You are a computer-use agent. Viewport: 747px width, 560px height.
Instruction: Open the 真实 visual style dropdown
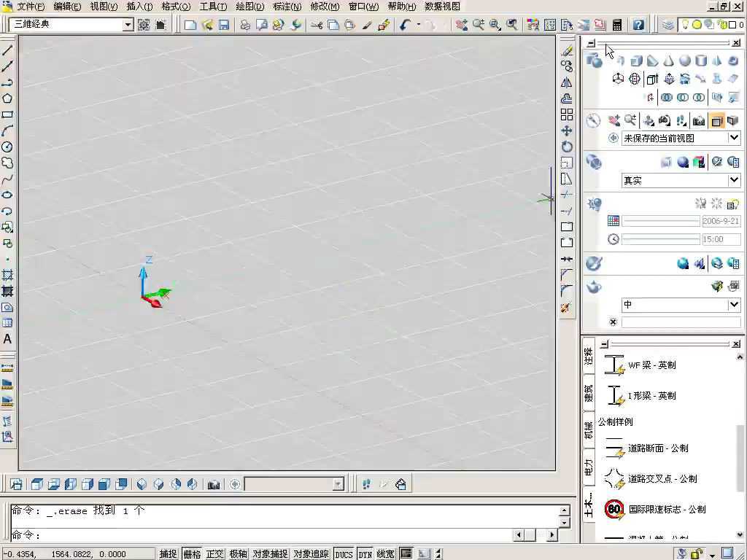click(x=734, y=180)
